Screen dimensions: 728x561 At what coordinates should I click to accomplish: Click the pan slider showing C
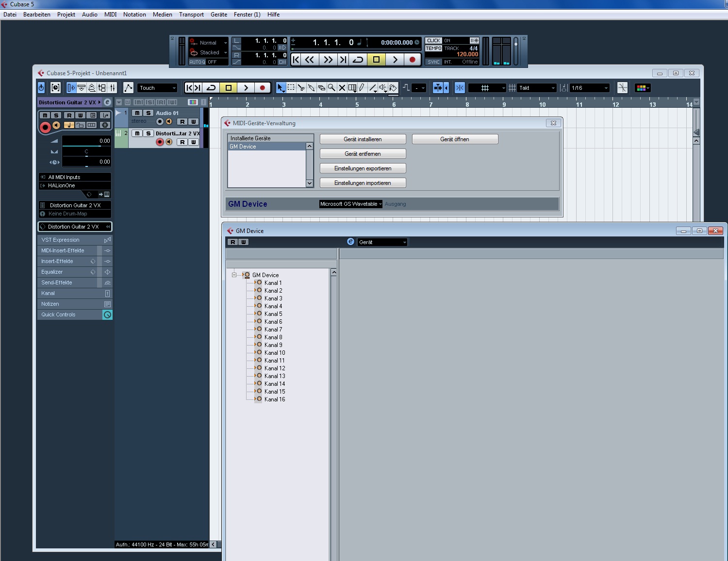[86, 152]
